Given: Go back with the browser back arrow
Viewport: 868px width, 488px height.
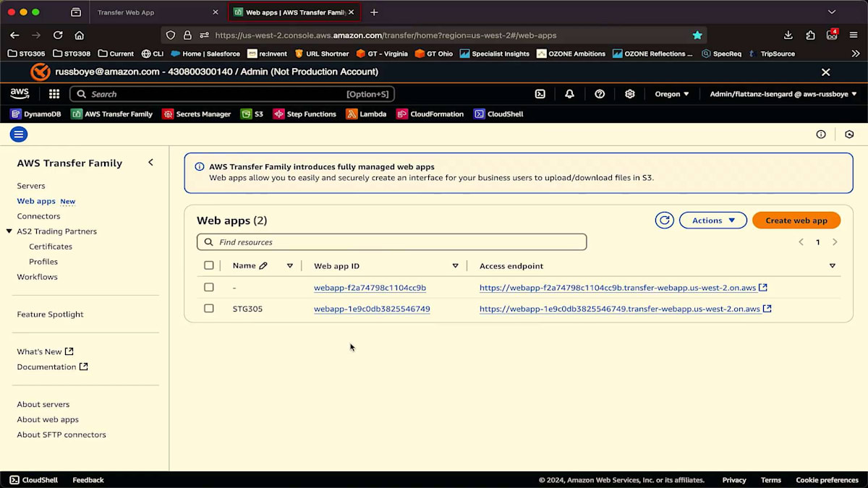Looking at the screenshot, I should tap(14, 35).
